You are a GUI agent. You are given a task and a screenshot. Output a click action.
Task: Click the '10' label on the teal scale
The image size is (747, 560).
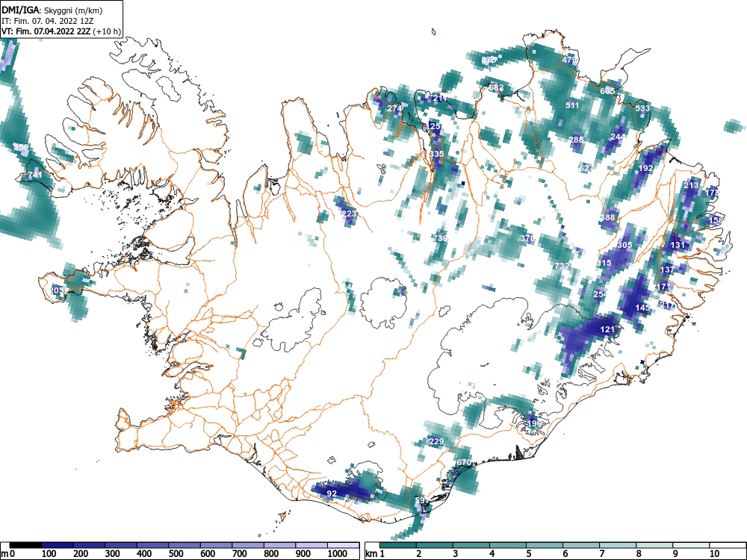[713, 554]
